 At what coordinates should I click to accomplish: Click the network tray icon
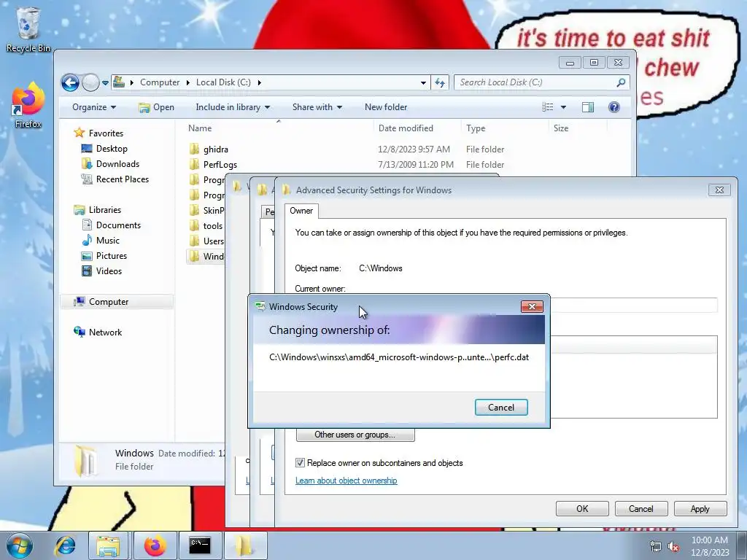pos(656,547)
